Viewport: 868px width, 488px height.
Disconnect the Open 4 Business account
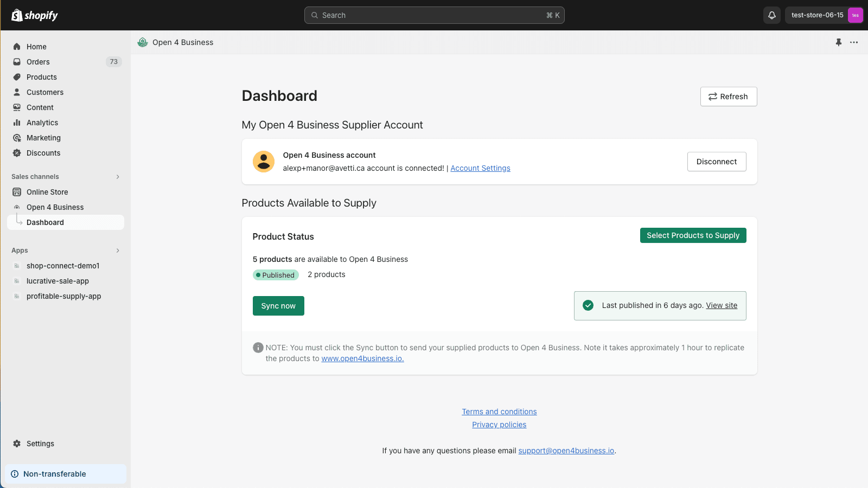(x=716, y=162)
